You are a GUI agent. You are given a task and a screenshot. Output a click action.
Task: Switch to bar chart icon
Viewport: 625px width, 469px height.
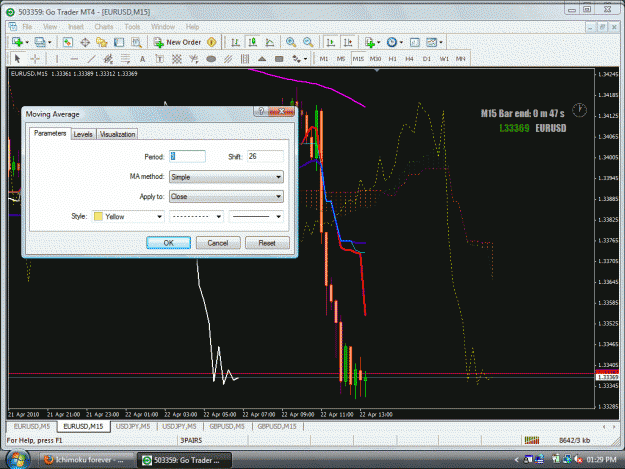tap(235, 42)
